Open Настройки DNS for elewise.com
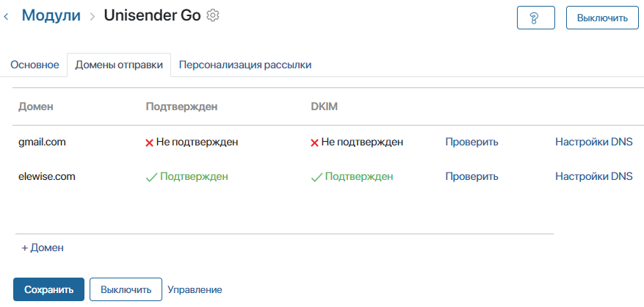The image size is (644, 307). [594, 177]
